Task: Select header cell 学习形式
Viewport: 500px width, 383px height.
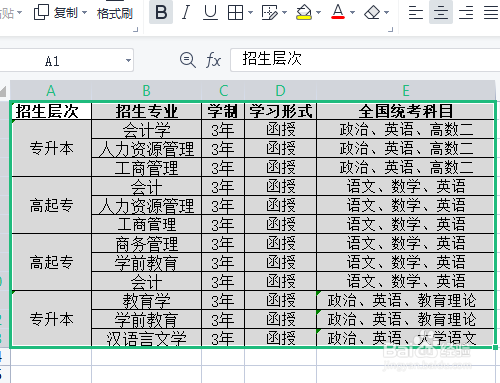Action: tap(280, 111)
